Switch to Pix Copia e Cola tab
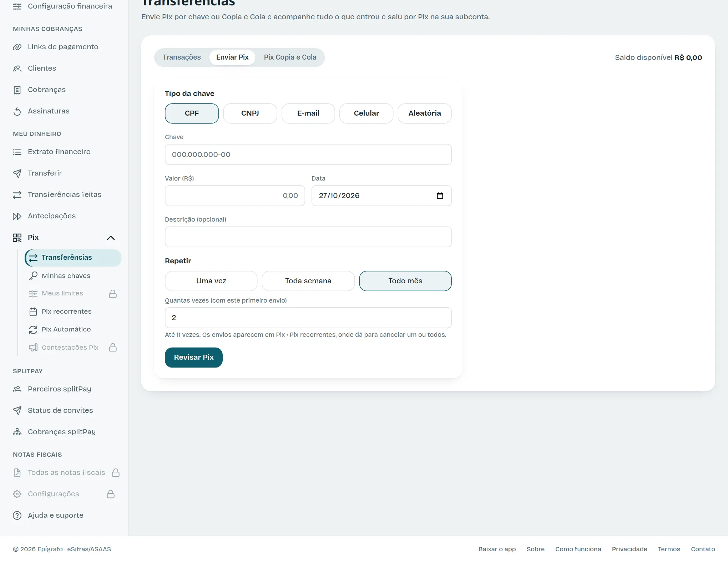The width and height of the screenshot is (728, 562). [290, 57]
